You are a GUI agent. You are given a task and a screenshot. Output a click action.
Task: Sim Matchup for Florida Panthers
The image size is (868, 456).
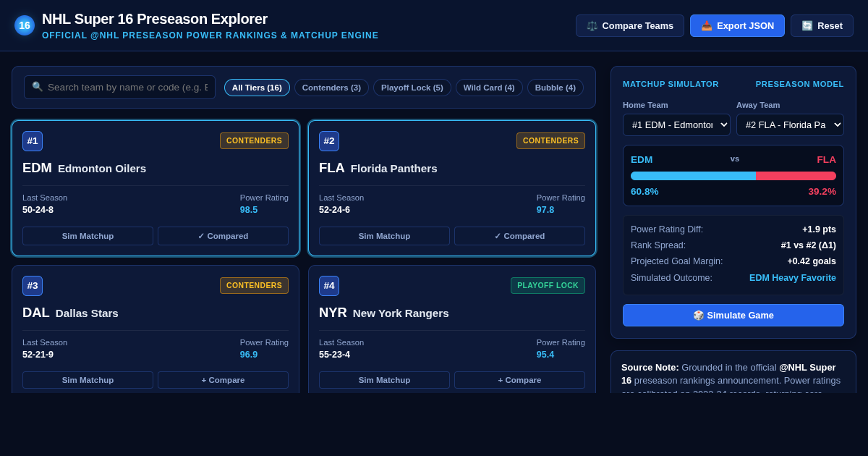tap(384, 236)
